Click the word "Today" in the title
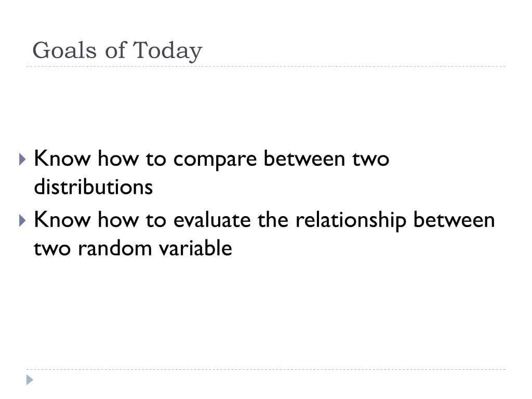Viewport: 532px width, 399px height. pyautogui.click(x=167, y=51)
